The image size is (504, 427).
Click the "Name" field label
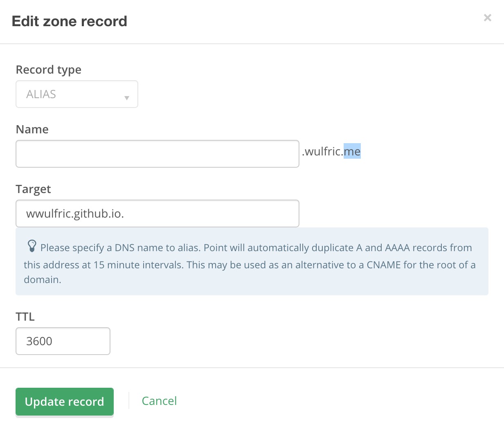32,130
